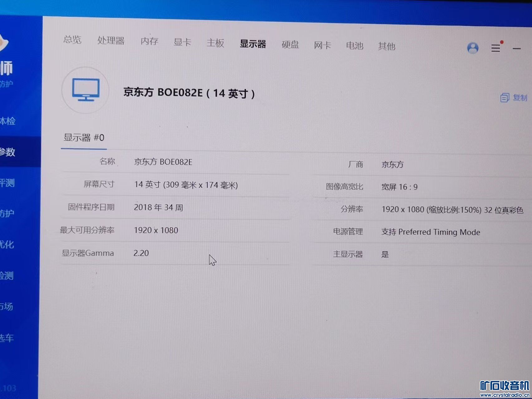
Task: Click the heading 京东方 BOE082E ( 14 英寸 )
Action: click(189, 93)
